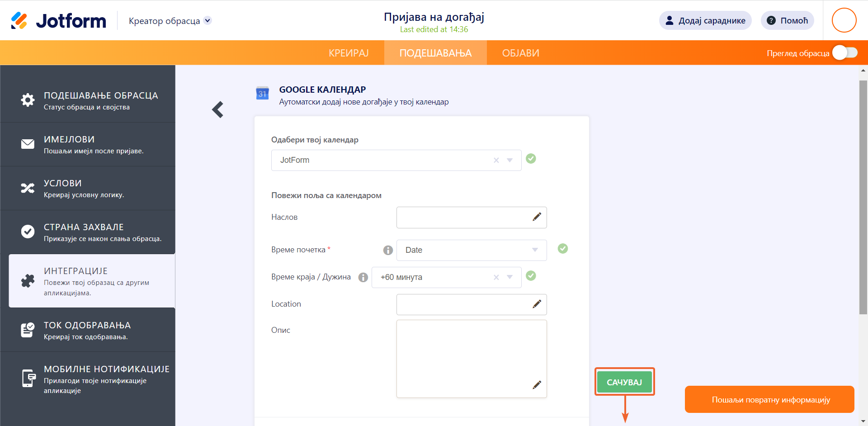Select ИНТЕГРАЦИЈЕ in sidebar
The height and width of the screenshot is (426, 868).
tap(92, 281)
